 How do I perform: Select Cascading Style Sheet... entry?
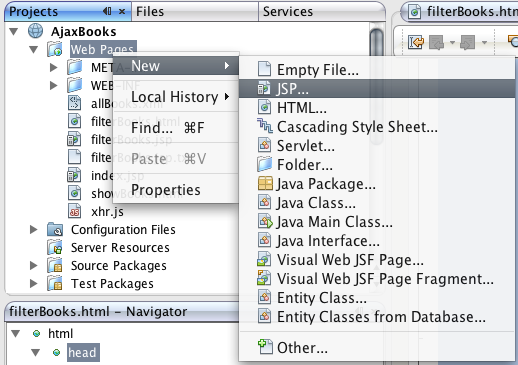(x=377, y=127)
